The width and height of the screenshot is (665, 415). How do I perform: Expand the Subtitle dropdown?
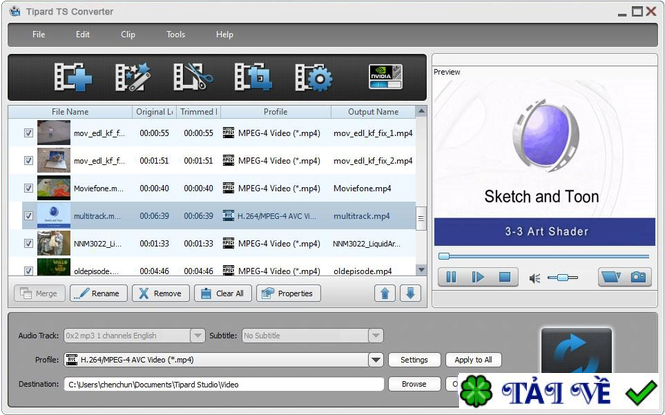click(x=376, y=336)
